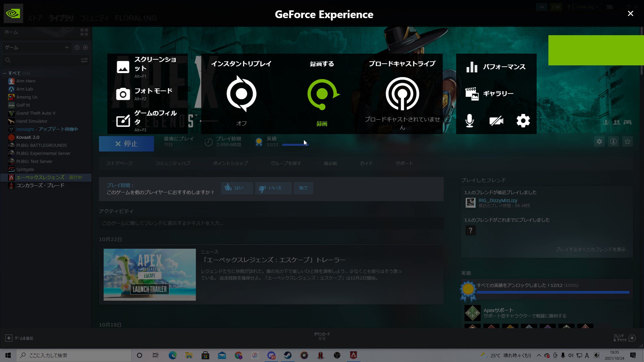Open the ストアページ tab
The height and width of the screenshot is (362, 644).
(x=119, y=163)
